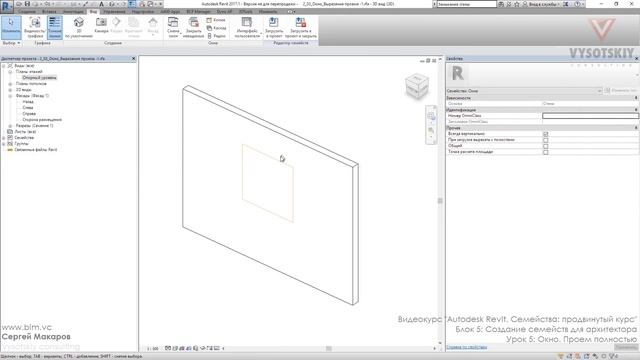Open Visibility/Graphics settings tool
640x360 pixels.
[35, 27]
